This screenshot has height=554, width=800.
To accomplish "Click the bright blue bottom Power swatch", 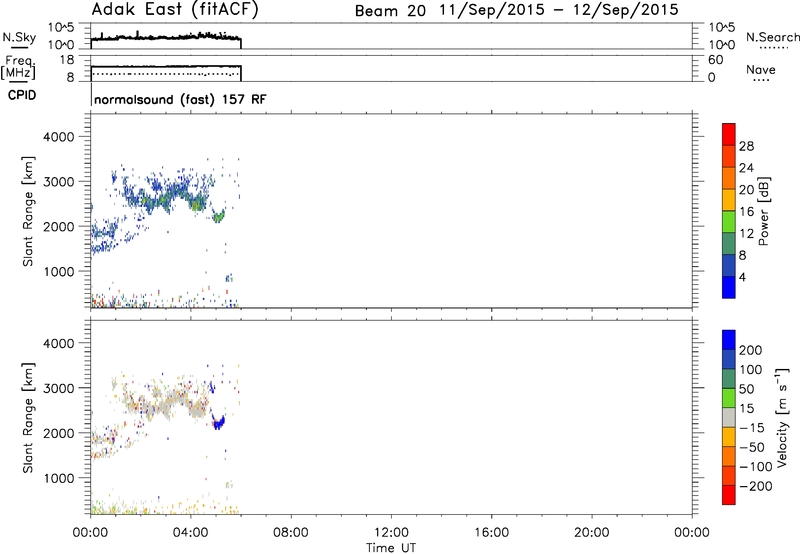I will (x=729, y=287).
